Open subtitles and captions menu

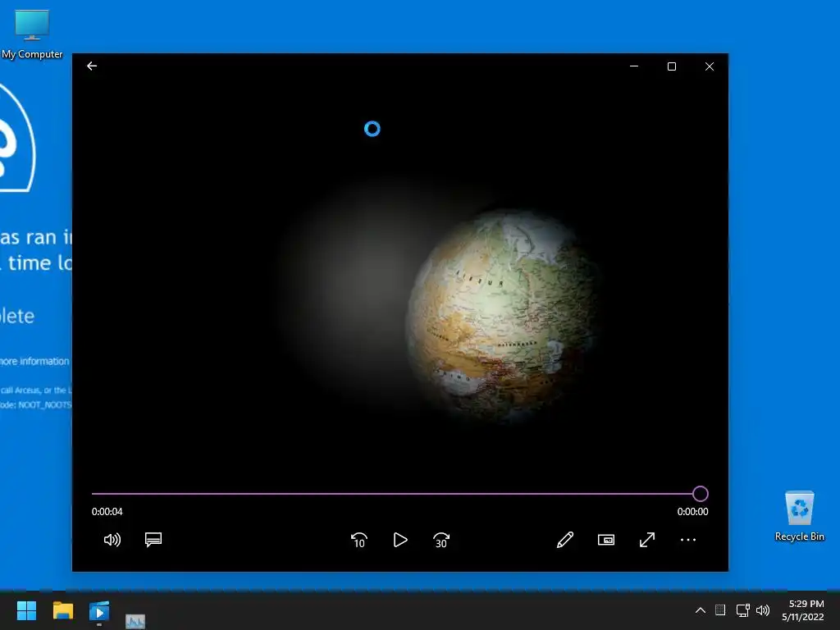[153, 540]
